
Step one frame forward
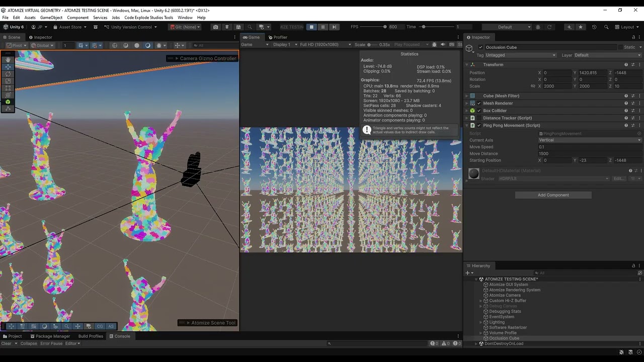pyautogui.click(x=334, y=27)
